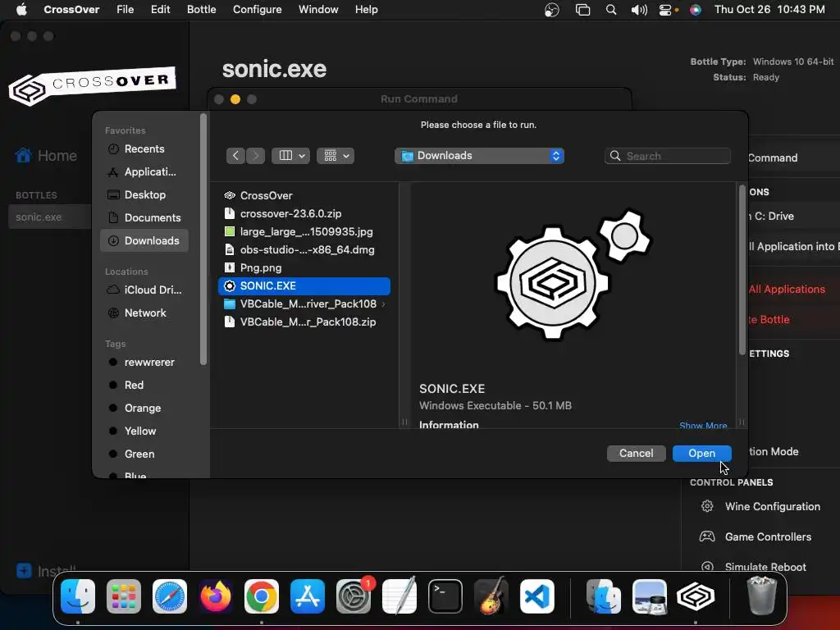The image size is (840, 630).
Task: Open Control Center in menu bar
Action: [664, 10]
